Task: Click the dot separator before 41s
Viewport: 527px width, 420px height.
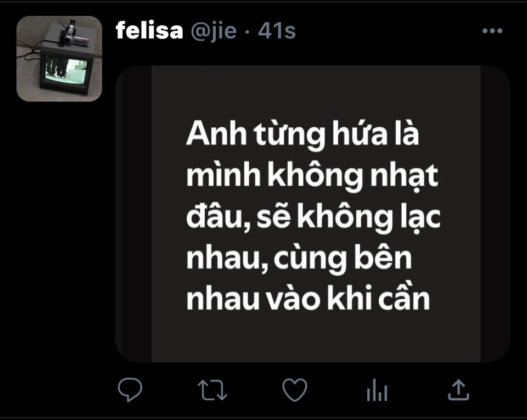Action: tap(248, 32)
